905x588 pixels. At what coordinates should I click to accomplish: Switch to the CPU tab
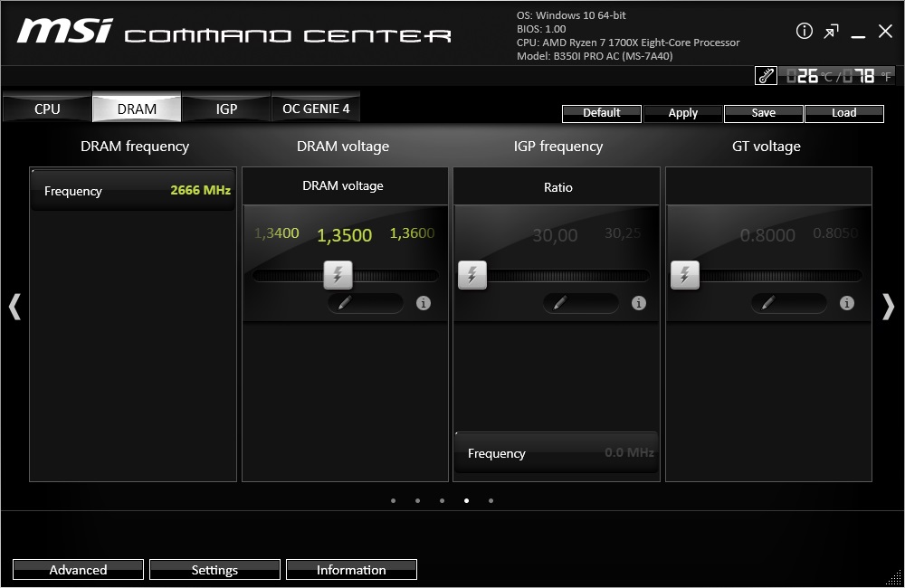[x=47, y=109]
